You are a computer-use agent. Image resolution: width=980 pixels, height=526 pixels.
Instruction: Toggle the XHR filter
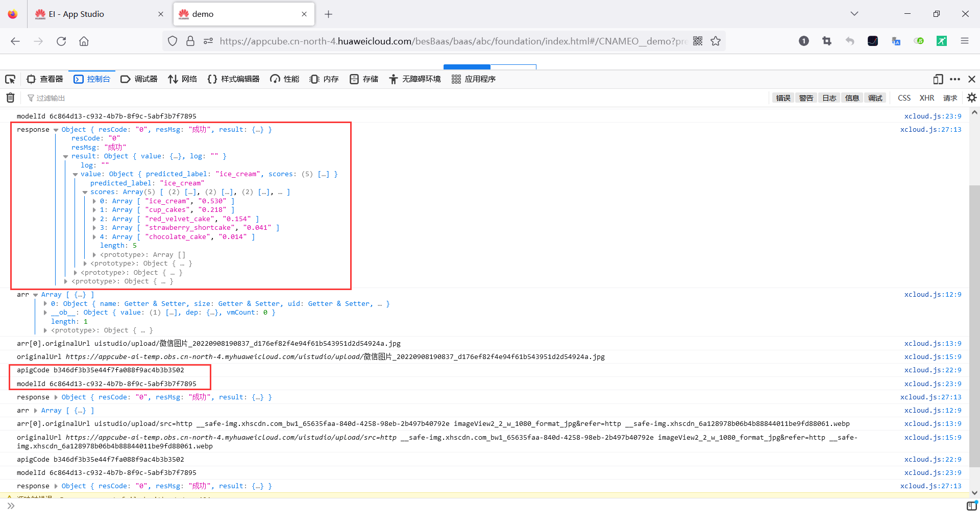[x=927, y=98]
